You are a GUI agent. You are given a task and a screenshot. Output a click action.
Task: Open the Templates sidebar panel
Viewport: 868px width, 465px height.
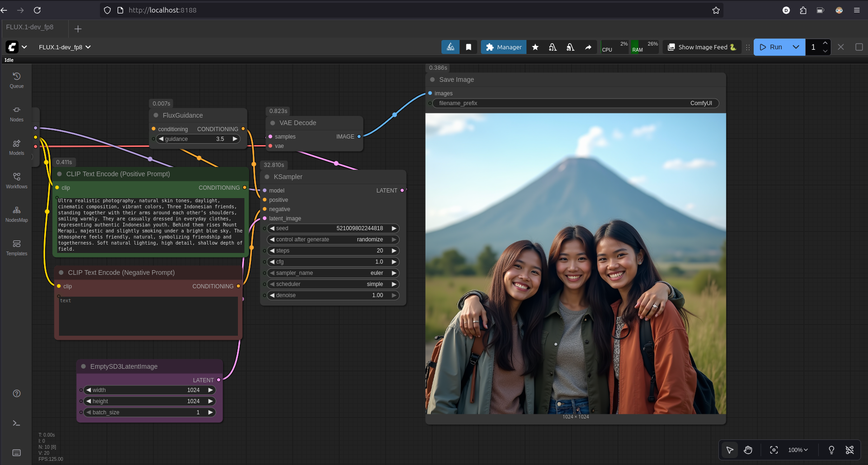pos(17,247)
